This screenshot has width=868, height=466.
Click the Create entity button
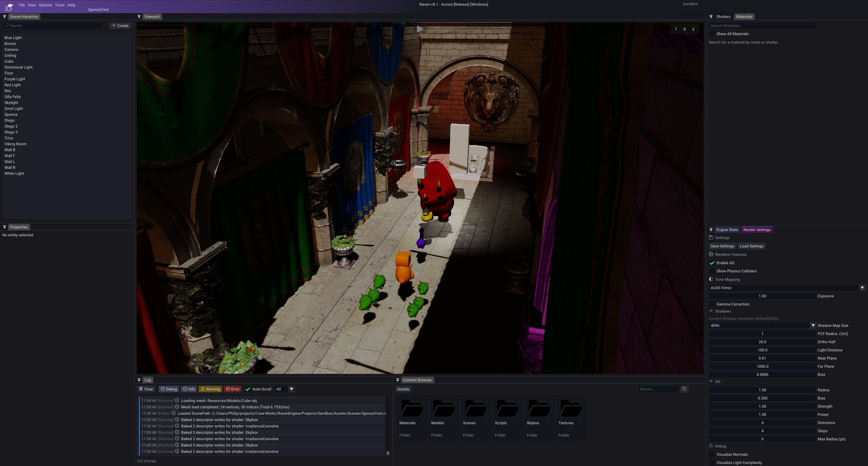120,26
